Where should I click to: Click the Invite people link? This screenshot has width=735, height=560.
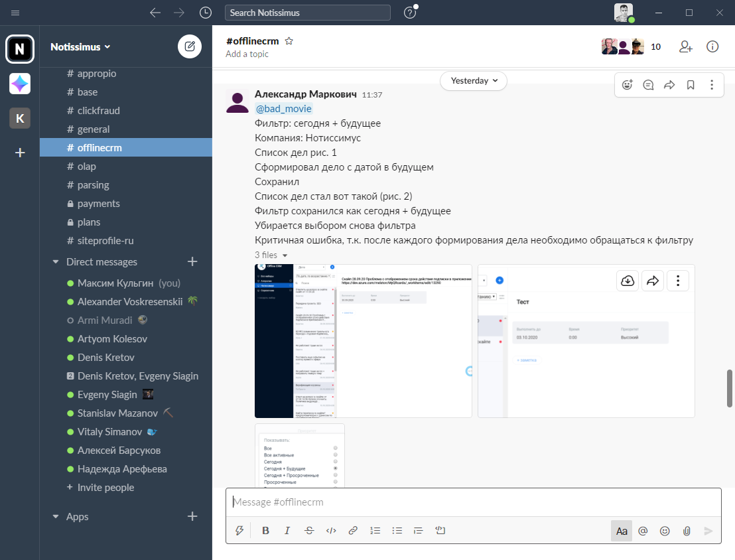(105, 488)
